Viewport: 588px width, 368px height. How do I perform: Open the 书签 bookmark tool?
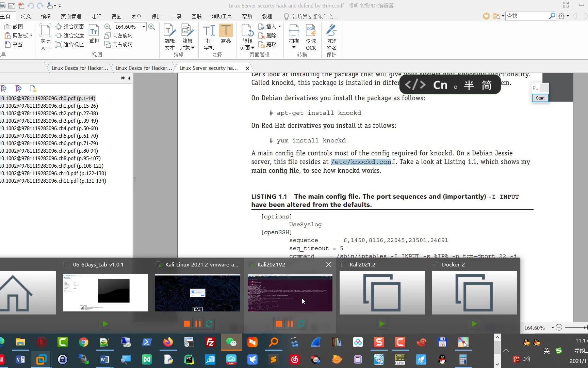click(x=14, y=44)
